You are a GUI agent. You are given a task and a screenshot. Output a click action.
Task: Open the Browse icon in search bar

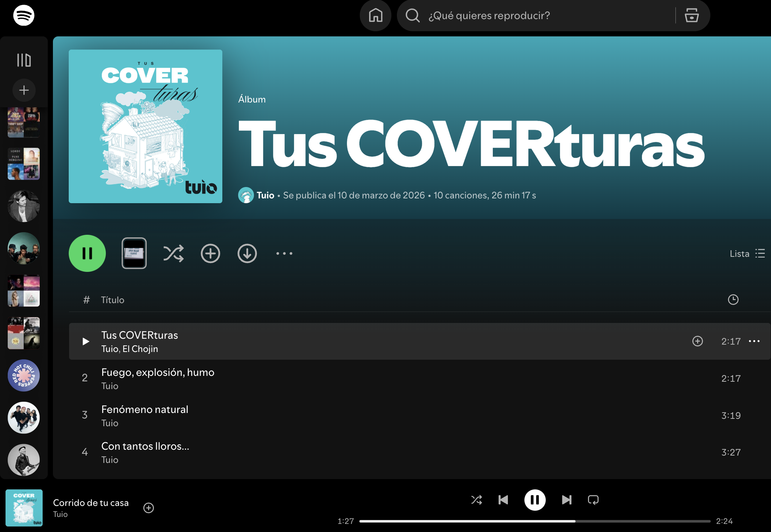point(692,15)
